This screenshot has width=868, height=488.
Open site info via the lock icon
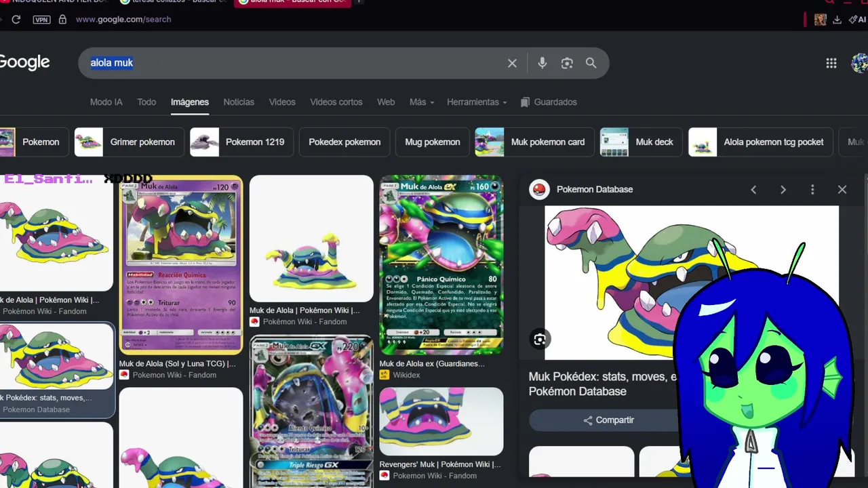tap(62, 20)
